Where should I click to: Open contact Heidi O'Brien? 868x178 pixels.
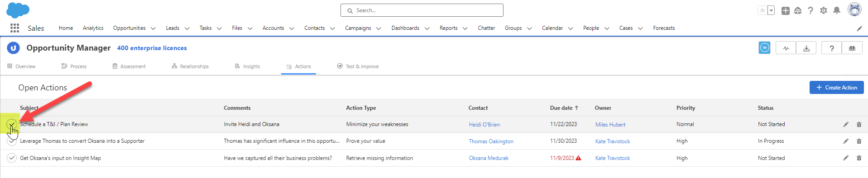484,125
